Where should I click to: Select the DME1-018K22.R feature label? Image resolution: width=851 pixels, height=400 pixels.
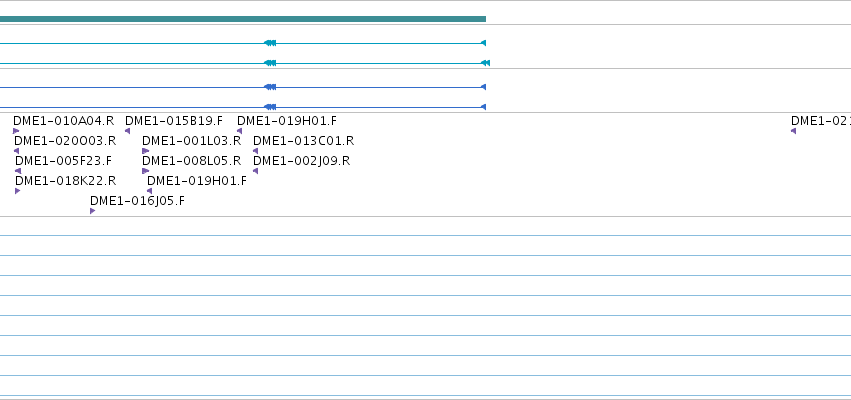click(x=66, y=181)
